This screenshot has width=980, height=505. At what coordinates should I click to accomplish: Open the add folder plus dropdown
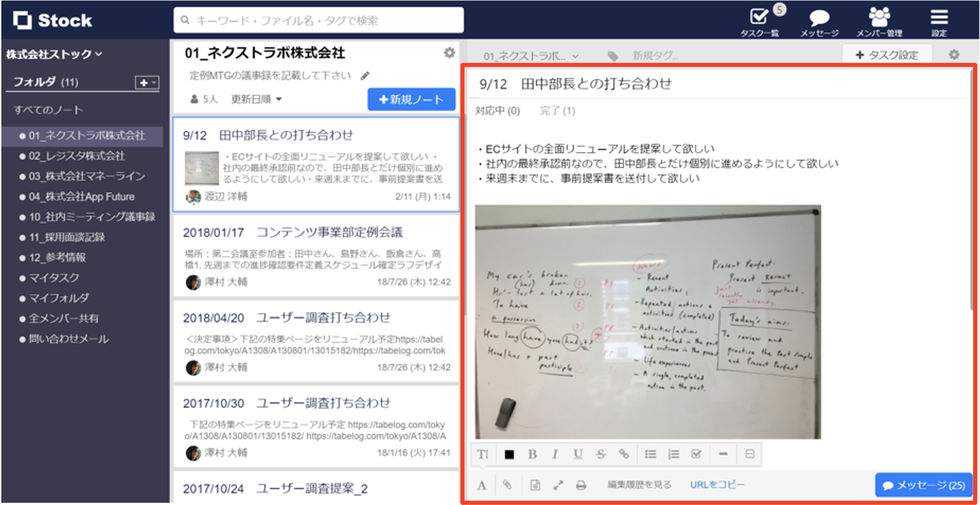tap(146, 83)
